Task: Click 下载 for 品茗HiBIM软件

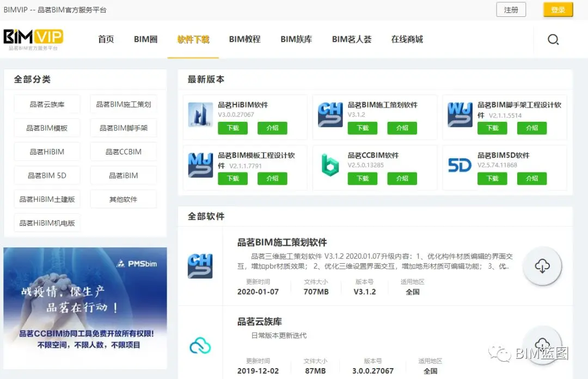Action: (232, 128)
